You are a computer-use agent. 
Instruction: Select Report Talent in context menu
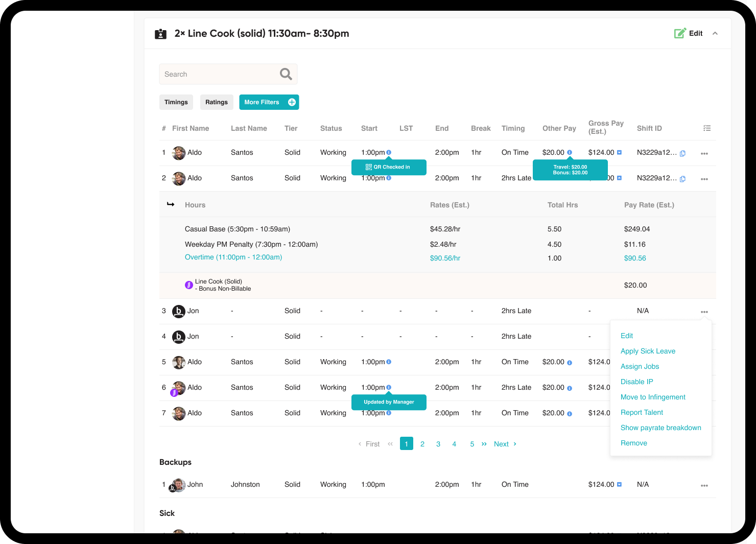point(642,412)
